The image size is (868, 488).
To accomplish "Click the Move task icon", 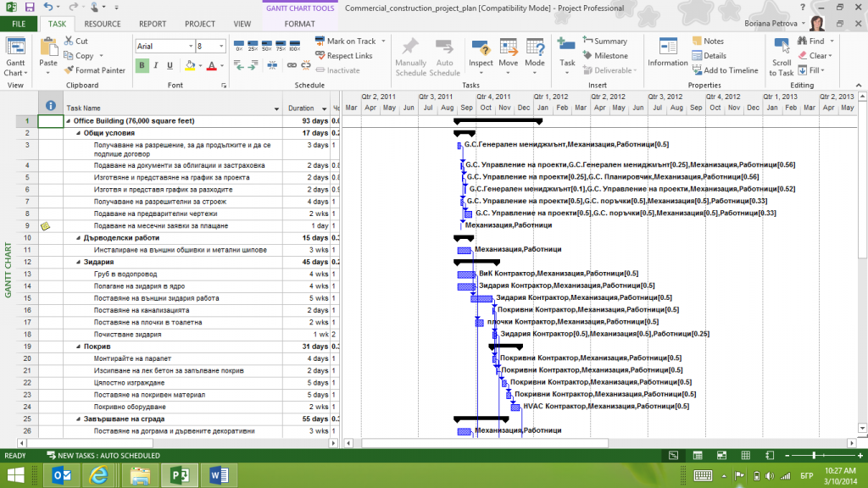I will [509, 48].
